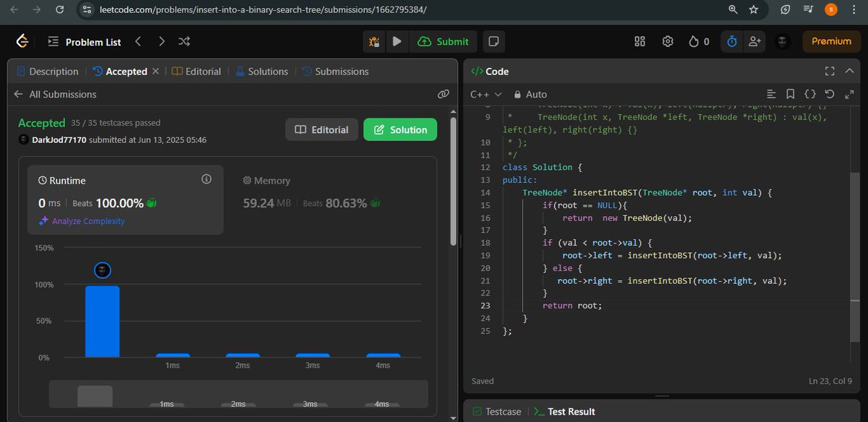868x422 pixels.
Task: Click the 'Ln 23, Col 9' status text
Action: pos(830,381)
